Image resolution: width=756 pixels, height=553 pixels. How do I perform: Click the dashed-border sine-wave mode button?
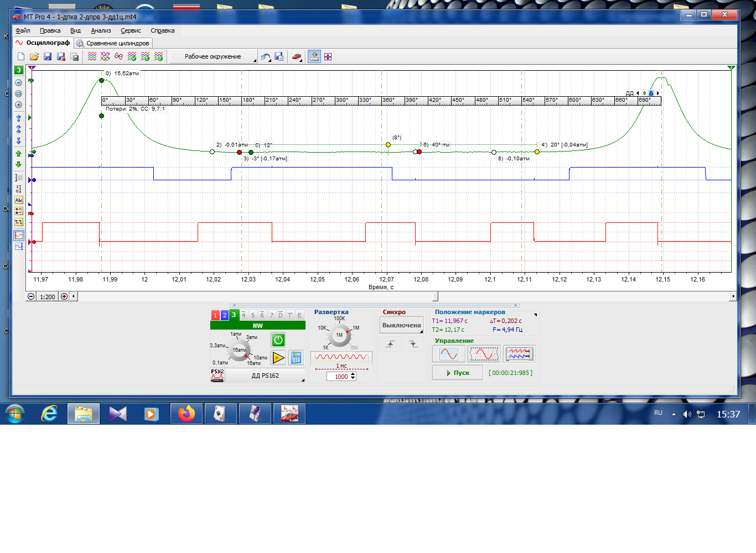click(484, 354)
